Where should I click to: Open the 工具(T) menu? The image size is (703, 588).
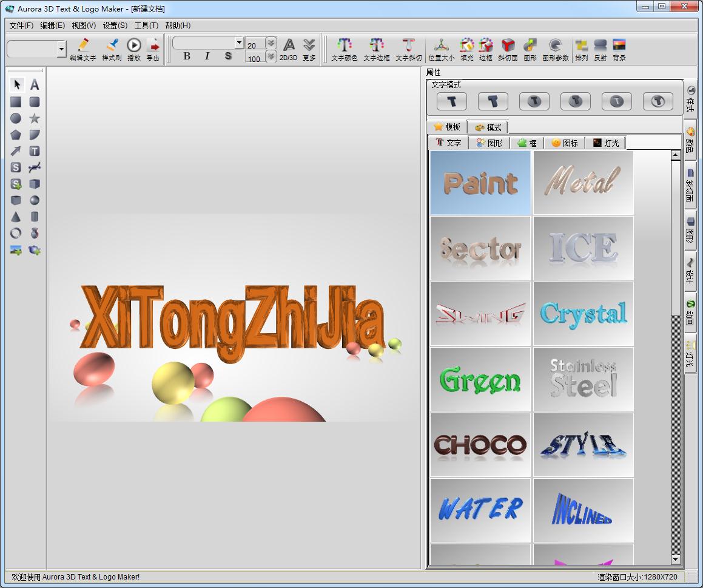coord(146,25)
